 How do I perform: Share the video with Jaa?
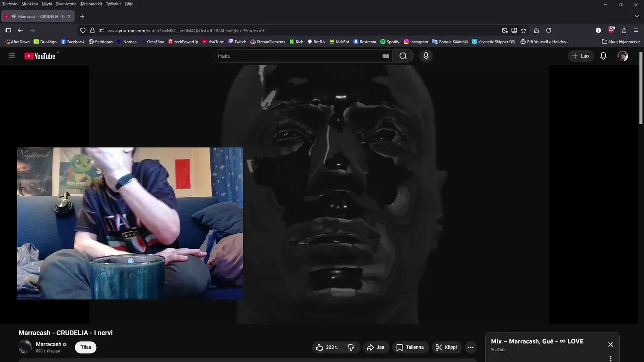click(x=376, y=347)
